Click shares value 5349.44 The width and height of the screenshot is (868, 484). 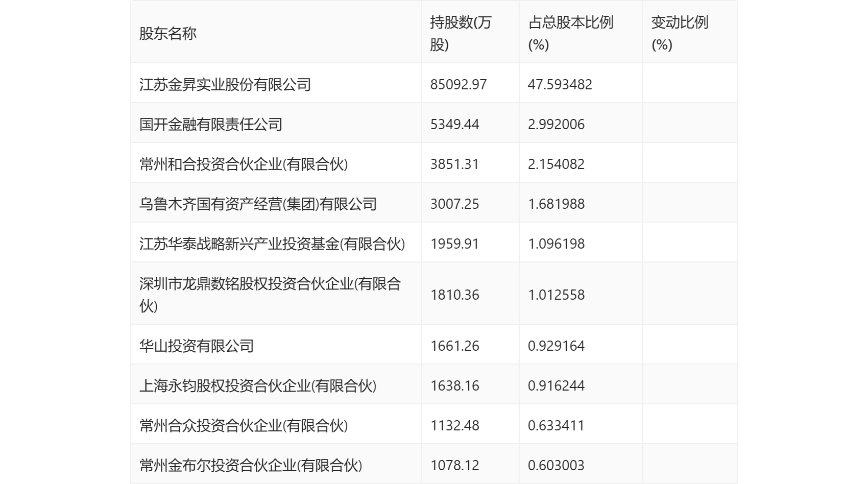point(455,124)
